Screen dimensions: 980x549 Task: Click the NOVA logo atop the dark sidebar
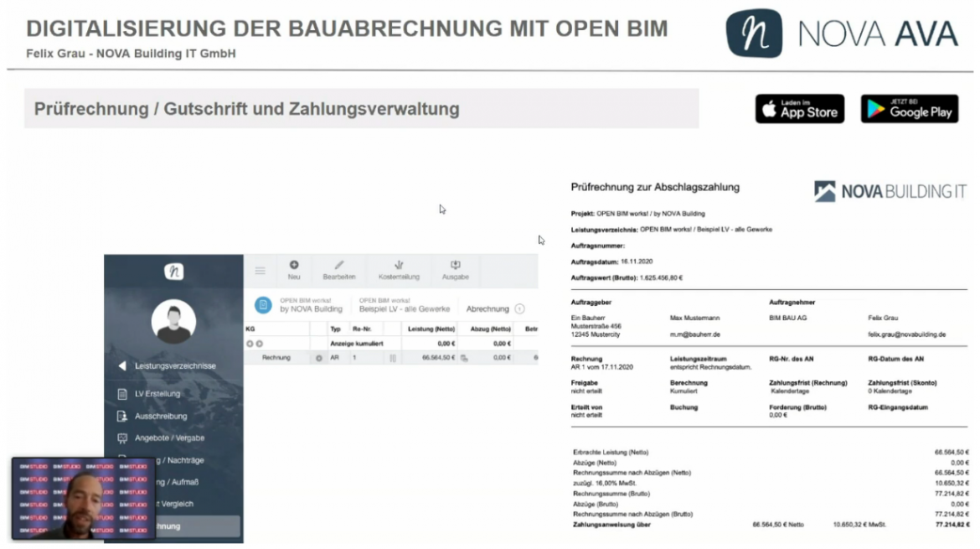[173, 272]
